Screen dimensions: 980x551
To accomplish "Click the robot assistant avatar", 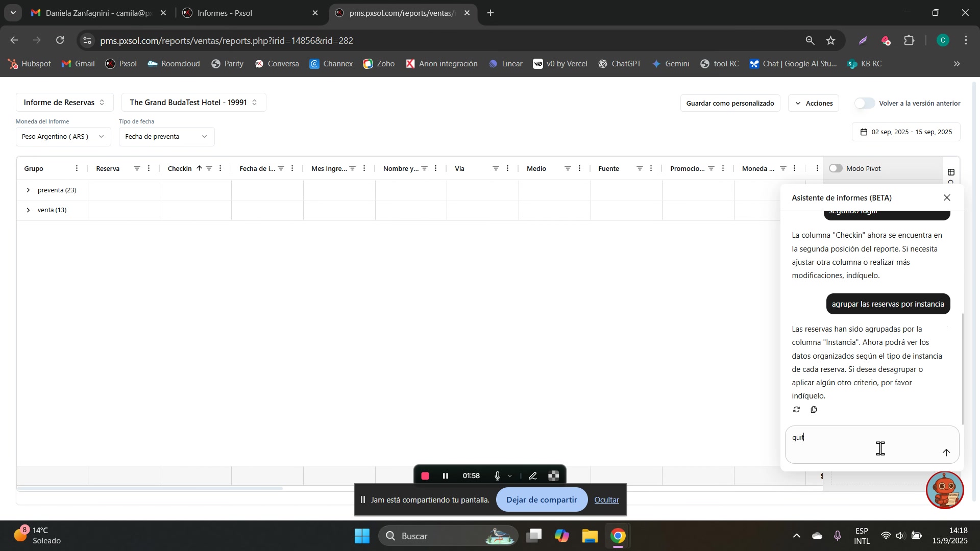I will point(945,490).
